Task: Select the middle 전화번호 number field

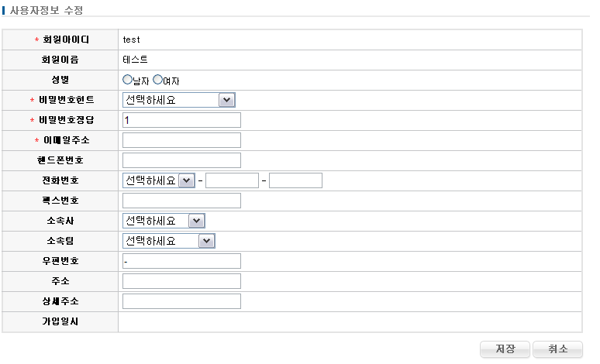Action: pos(232,180)
